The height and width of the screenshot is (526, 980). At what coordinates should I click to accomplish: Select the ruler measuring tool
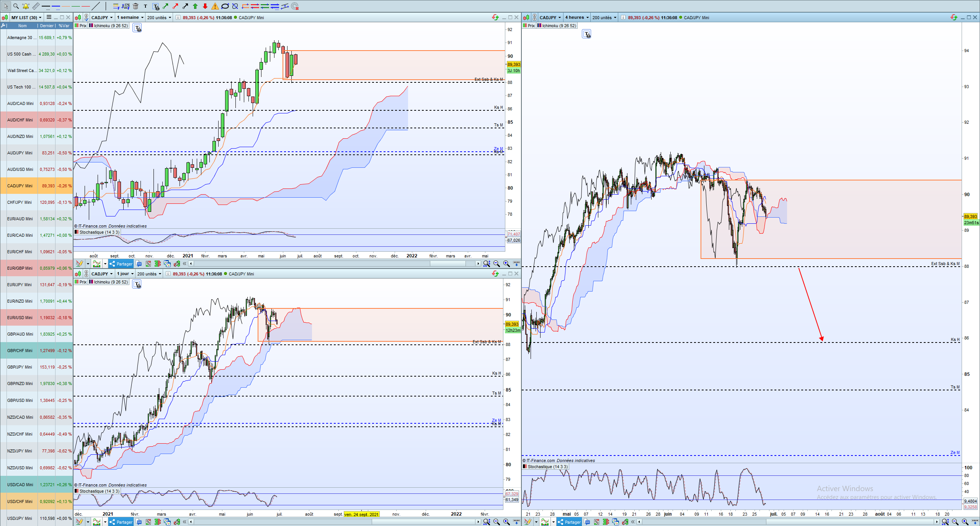point(36,6)
